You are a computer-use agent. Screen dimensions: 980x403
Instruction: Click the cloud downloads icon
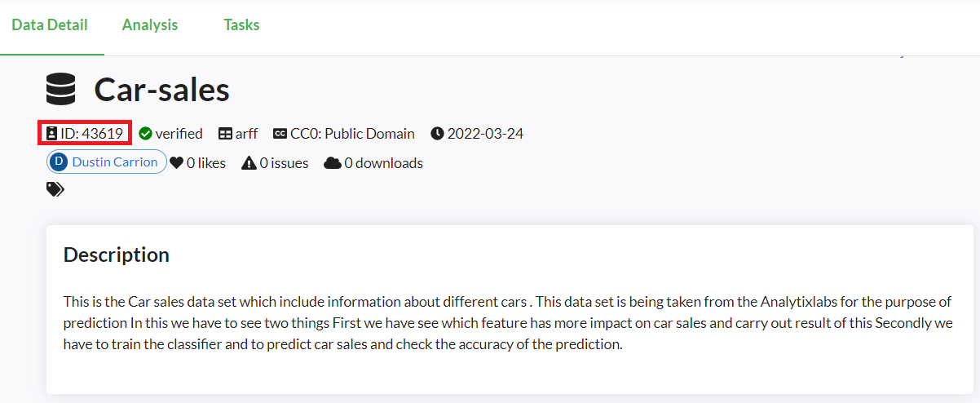pyautogui.click(x=332, y=163)
